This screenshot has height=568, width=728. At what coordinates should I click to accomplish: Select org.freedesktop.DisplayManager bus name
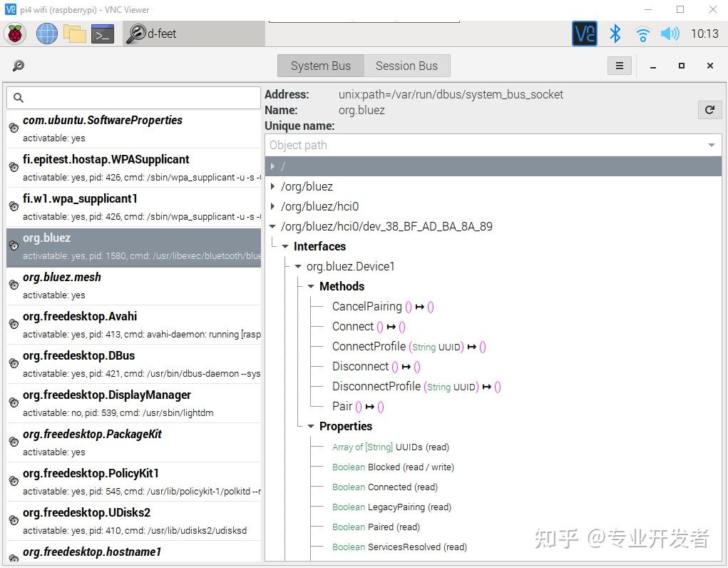coord(134,403)
